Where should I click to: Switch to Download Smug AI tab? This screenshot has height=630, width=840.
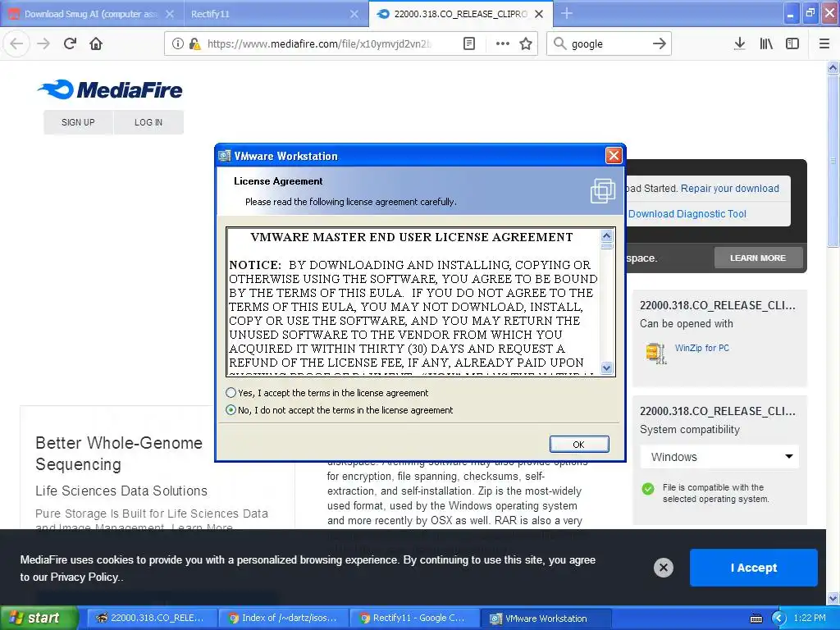point(90,14)
